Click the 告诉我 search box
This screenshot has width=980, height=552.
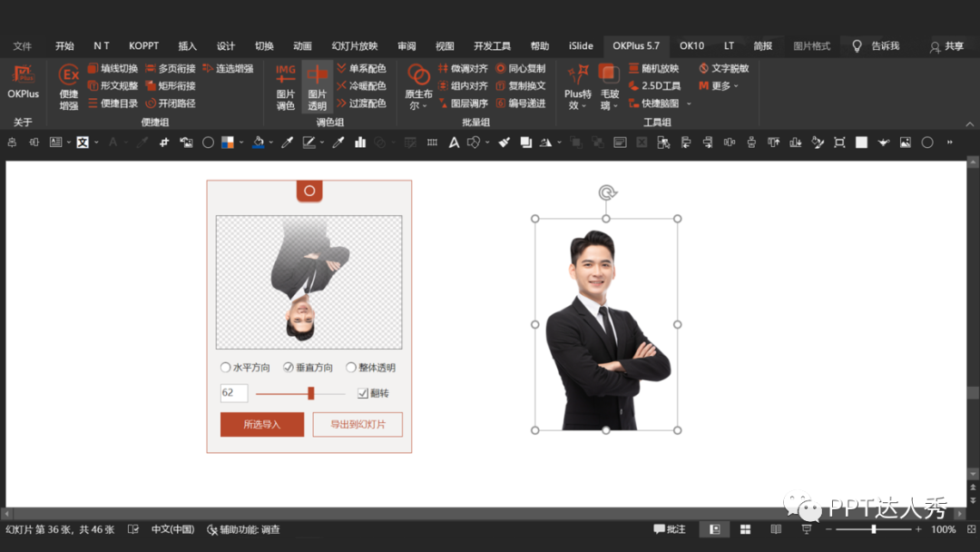pyautogui.click(x=877, y=46)
